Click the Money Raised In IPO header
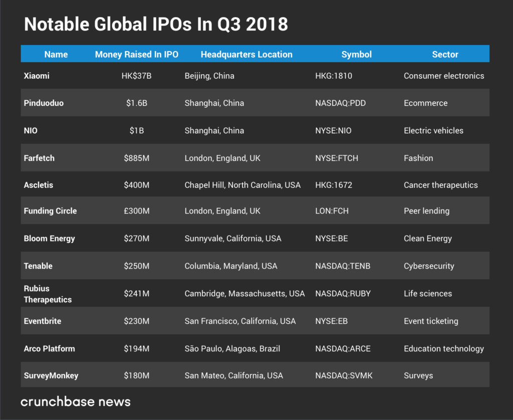The image size is (513, 420). [x=136, y=54]
